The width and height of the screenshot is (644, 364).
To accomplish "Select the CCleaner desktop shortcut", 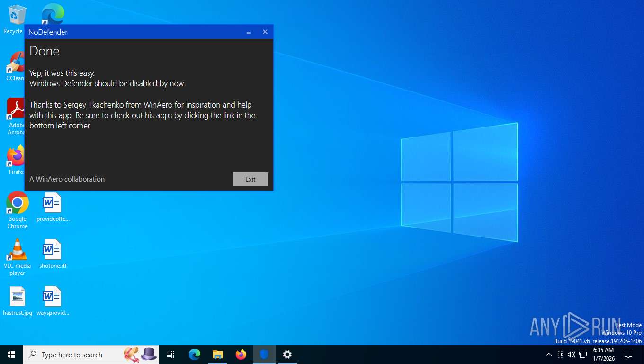I will coord(15,66).
